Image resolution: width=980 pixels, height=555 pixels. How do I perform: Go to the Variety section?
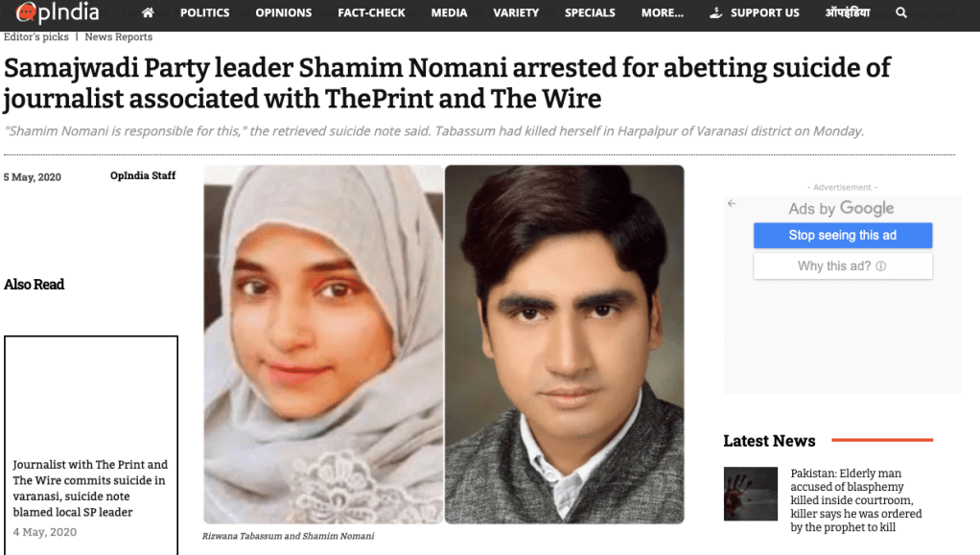516,12
